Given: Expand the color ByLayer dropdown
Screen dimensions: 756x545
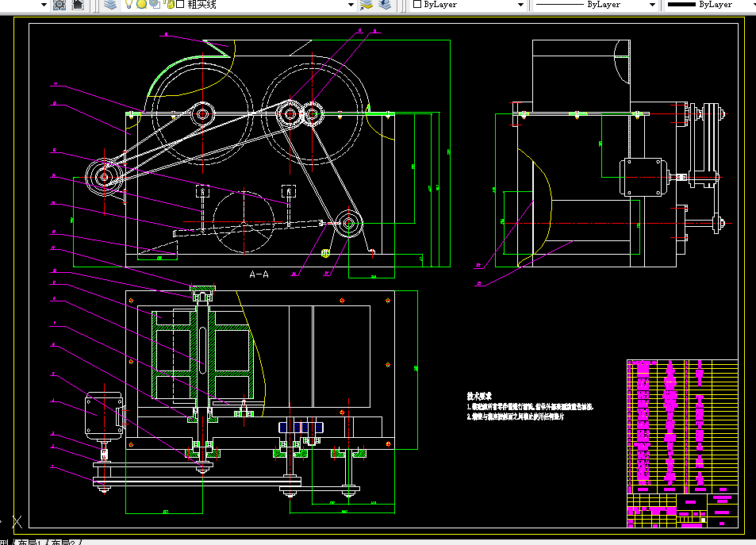Looking at the screenshot, I should coord(520,5).
